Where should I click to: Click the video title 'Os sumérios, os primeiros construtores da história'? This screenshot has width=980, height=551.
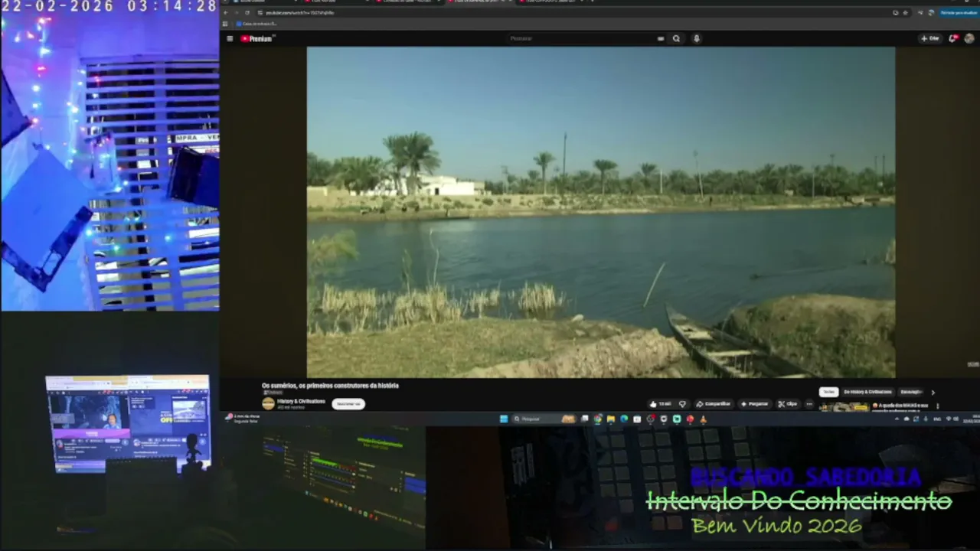(330, 386)
